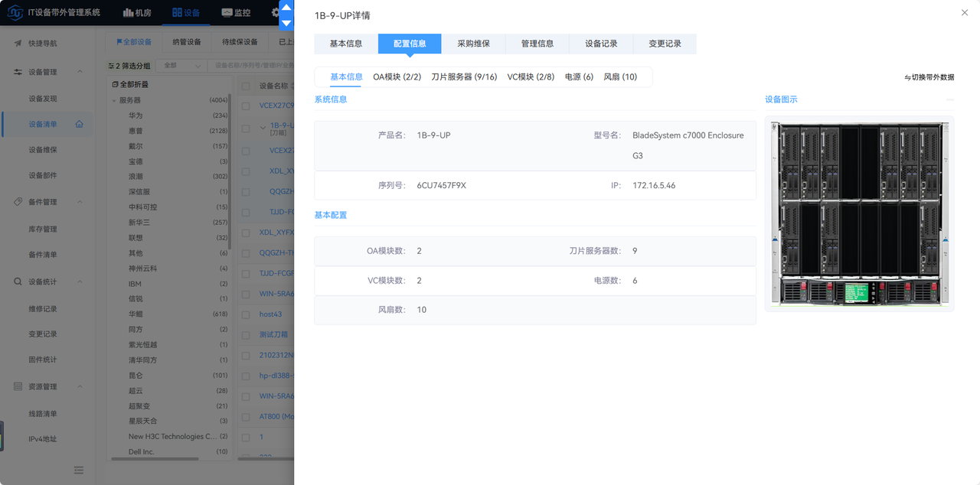This screenshot has width=980, height=485.
Task: Click the 设备统计 magnifier icon
Action: click(x=18, y=282)
